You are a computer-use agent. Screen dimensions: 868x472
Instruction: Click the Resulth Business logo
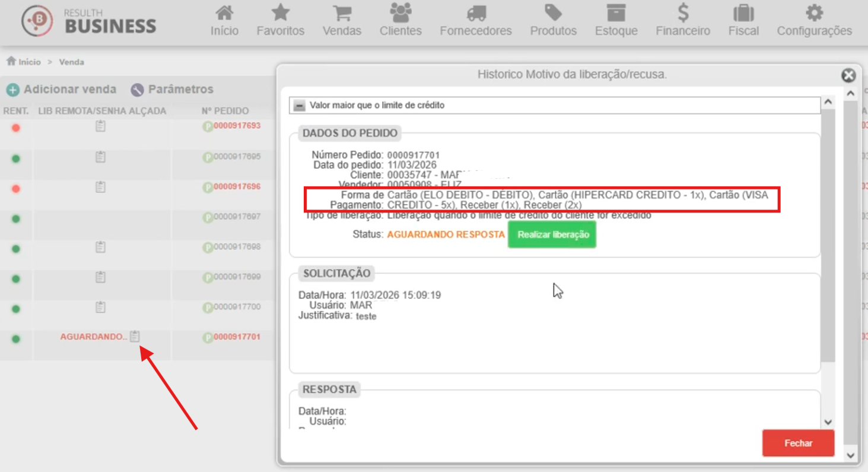coord(89,21)
